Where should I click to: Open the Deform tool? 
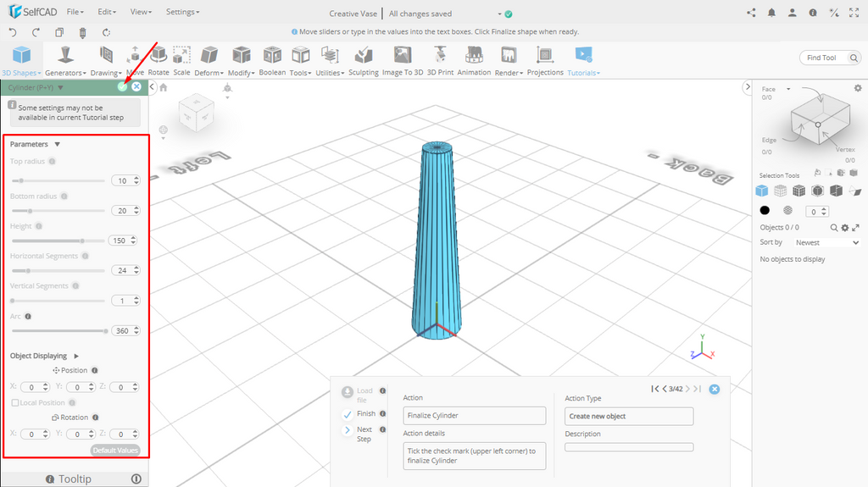tap(209, 61)
